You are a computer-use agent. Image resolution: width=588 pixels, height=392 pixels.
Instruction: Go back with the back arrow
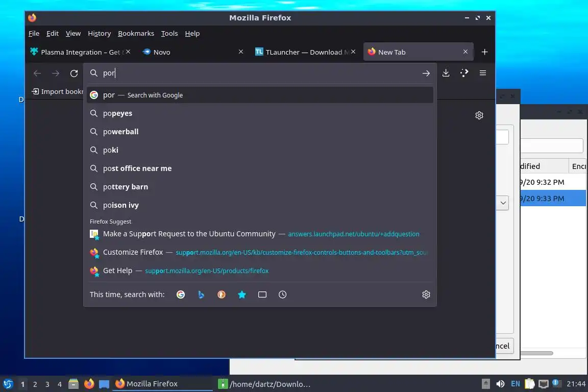click(x=37, y=73)
